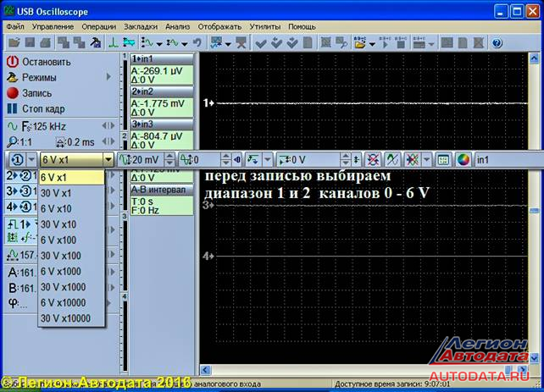
Task: Click the green trigger-marker toolbar icon
Action: click(113, 42)
